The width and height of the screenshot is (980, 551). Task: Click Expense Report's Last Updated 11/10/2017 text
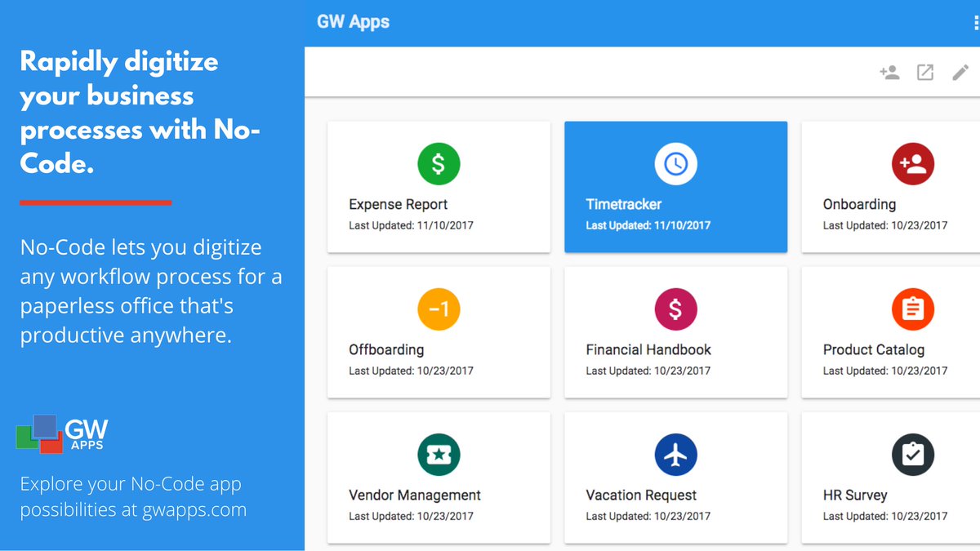tap(412, 225)
